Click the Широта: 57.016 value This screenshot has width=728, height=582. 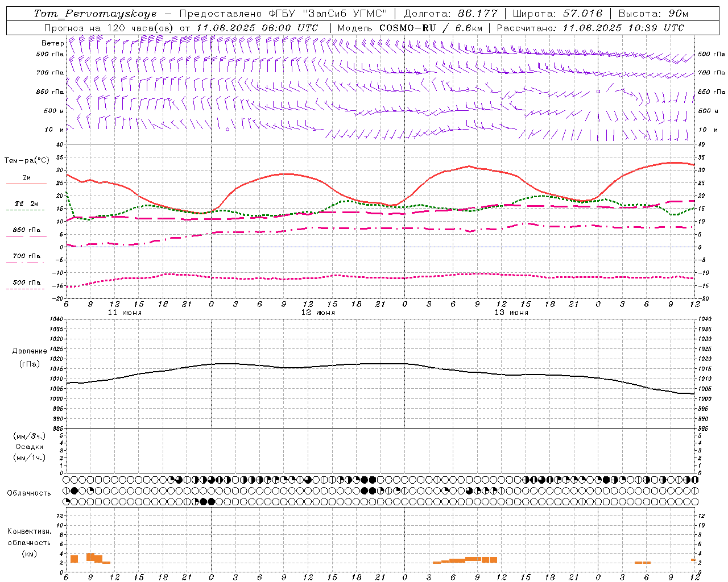557,14
